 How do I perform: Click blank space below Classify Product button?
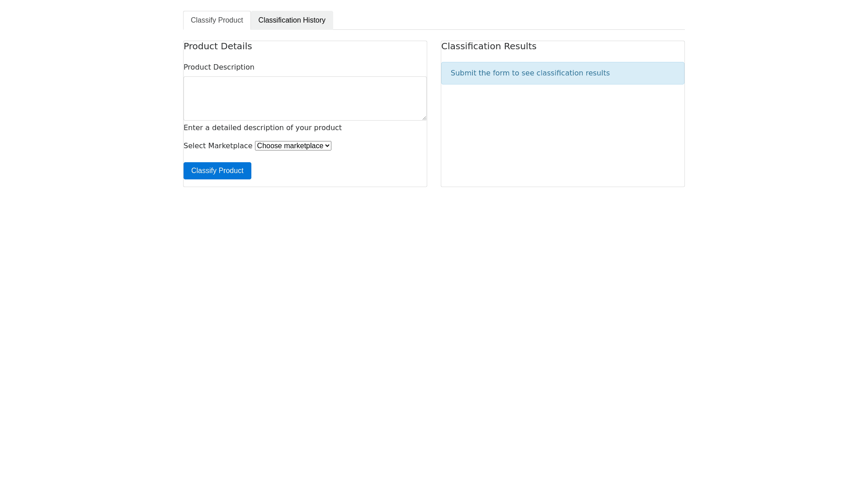305,183
